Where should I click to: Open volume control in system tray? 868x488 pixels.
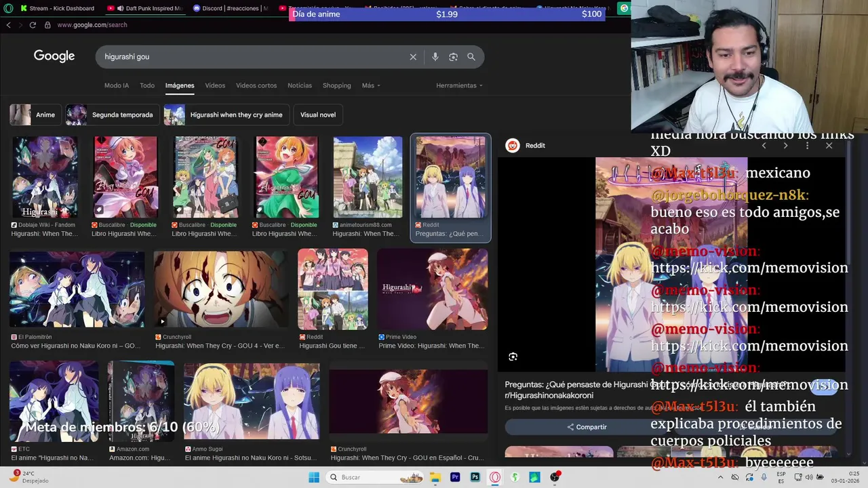point(809,477)
